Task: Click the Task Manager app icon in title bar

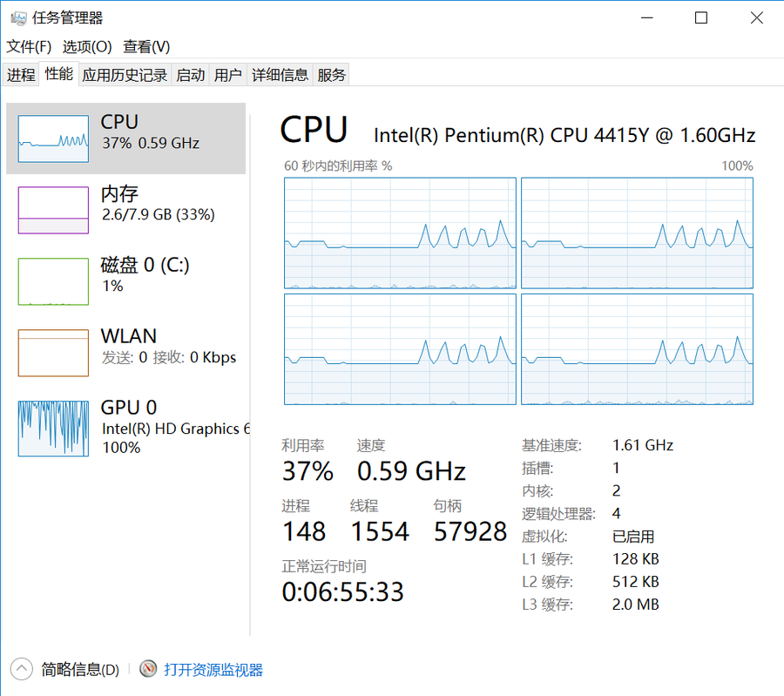Action: point(17,18)
